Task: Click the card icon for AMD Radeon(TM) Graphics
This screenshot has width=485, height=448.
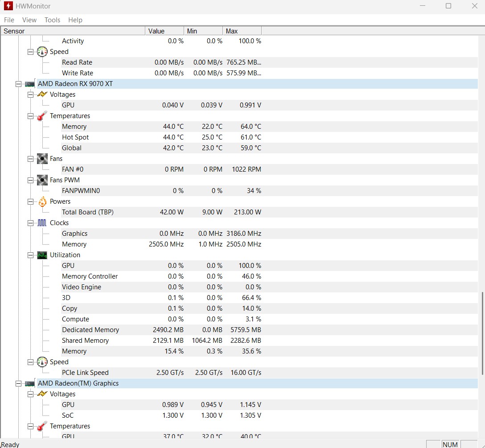Action: pos(30,384)
